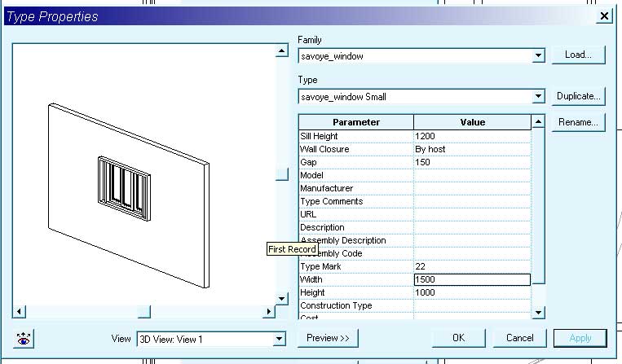Click the Manufacturer parameter row
This screenshot has width=622, height=364.
click(415, 189)
